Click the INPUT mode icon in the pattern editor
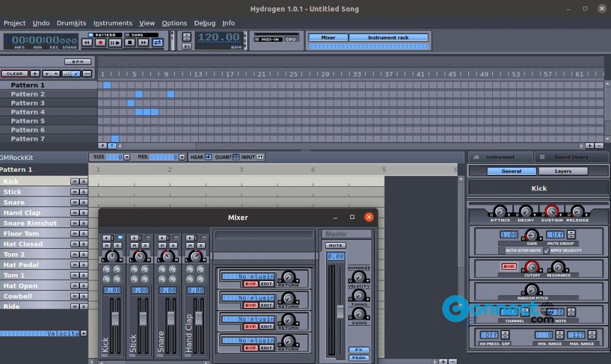The image size is (611, 364). point(261,157)
